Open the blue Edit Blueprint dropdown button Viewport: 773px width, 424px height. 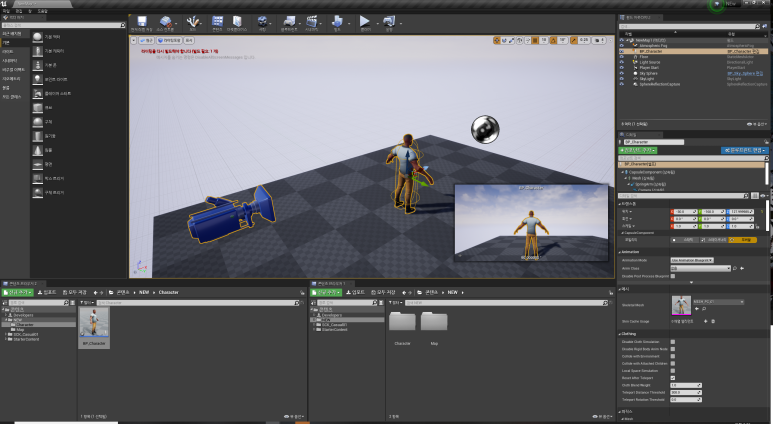coord(744,150)
